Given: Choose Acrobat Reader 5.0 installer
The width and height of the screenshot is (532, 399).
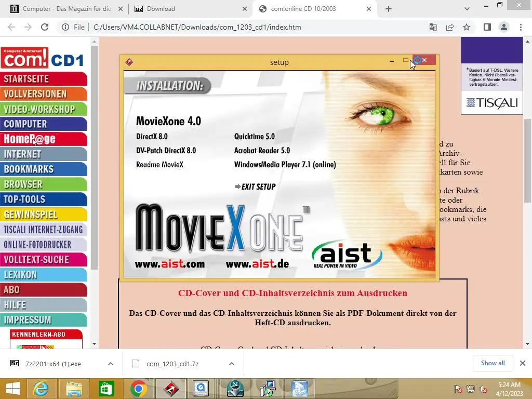Looking at the screenshot, I should pos(262,150).
